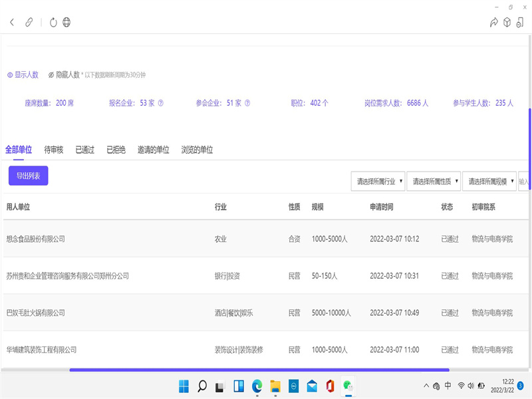
Task: Click the cube icon in top-right toolbar
Action: coord(507,23)
